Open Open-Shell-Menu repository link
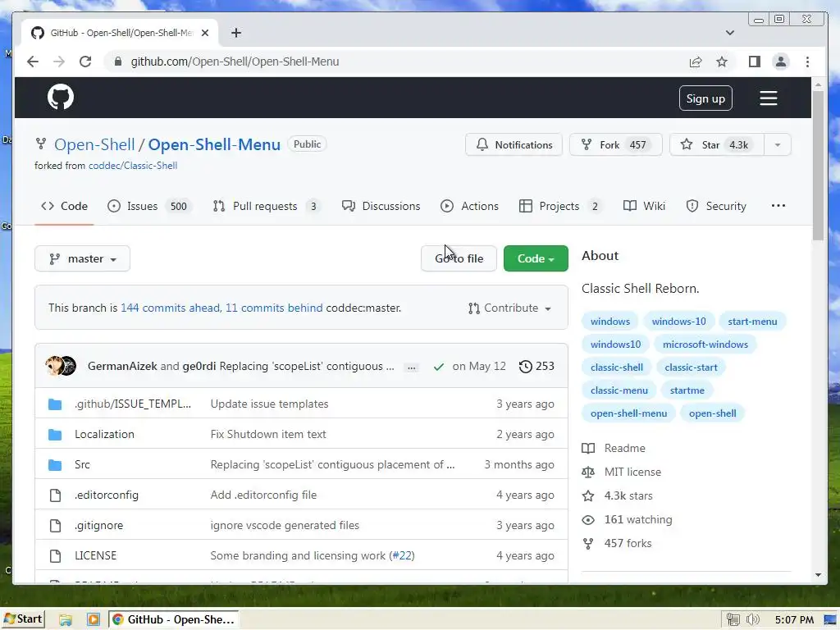 point(214,144)
